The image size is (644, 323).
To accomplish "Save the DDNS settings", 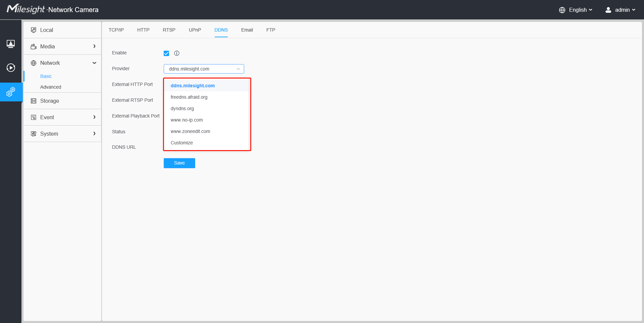I will pyautogui.click(x=179, y=163).
